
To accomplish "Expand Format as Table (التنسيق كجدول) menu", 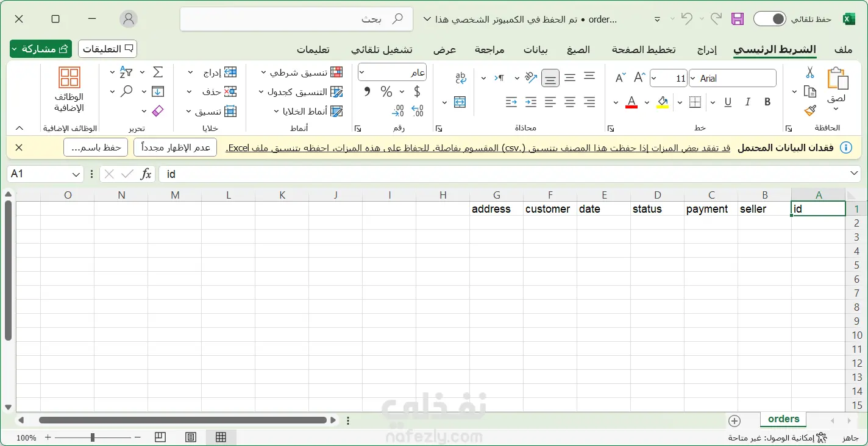I will (x=301, y=92).
